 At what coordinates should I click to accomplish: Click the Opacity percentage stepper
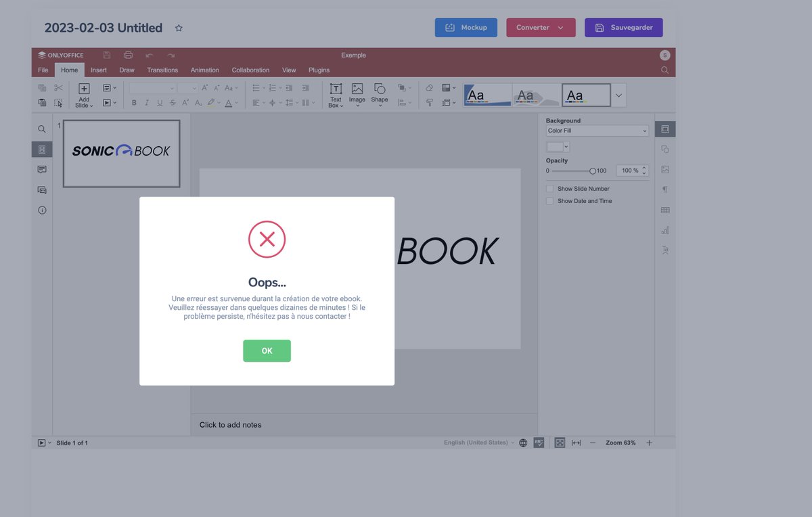pos(632,171)
